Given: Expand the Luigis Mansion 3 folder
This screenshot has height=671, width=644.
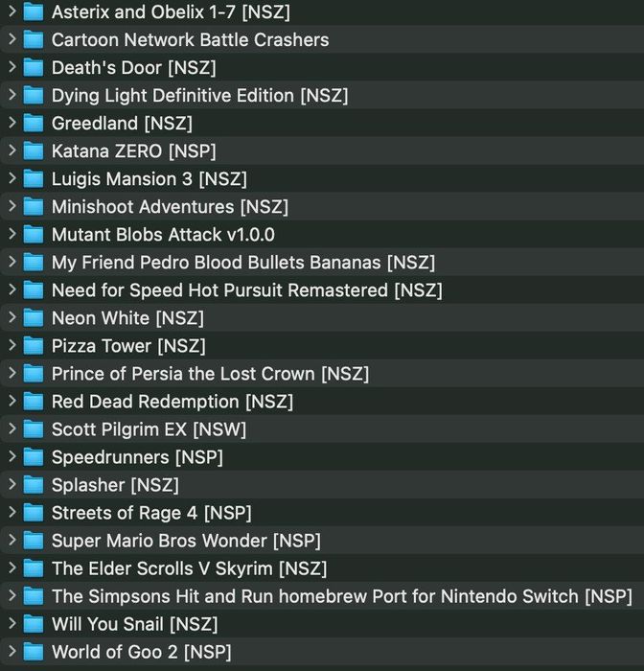Looking at the screenshot, I should (x=12, y=178).
